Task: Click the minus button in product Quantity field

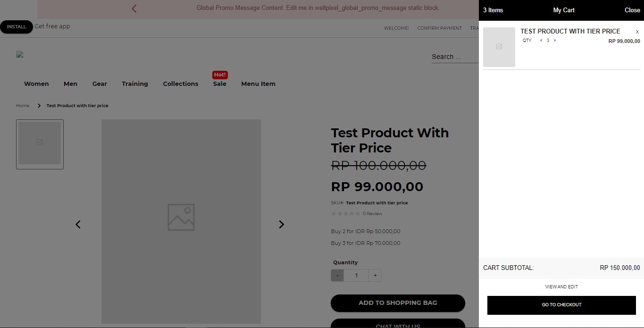Action: pyautogui.click(x=337, y=275)
